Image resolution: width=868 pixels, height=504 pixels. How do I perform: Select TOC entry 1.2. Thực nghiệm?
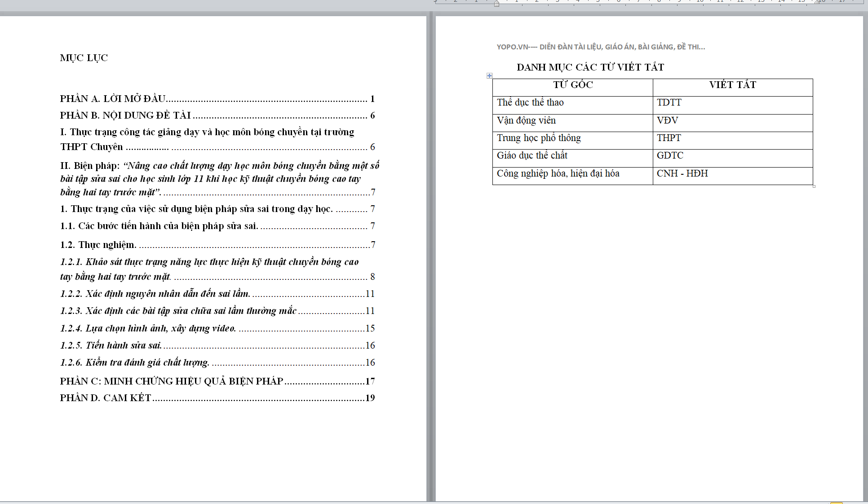pos(217,245)
